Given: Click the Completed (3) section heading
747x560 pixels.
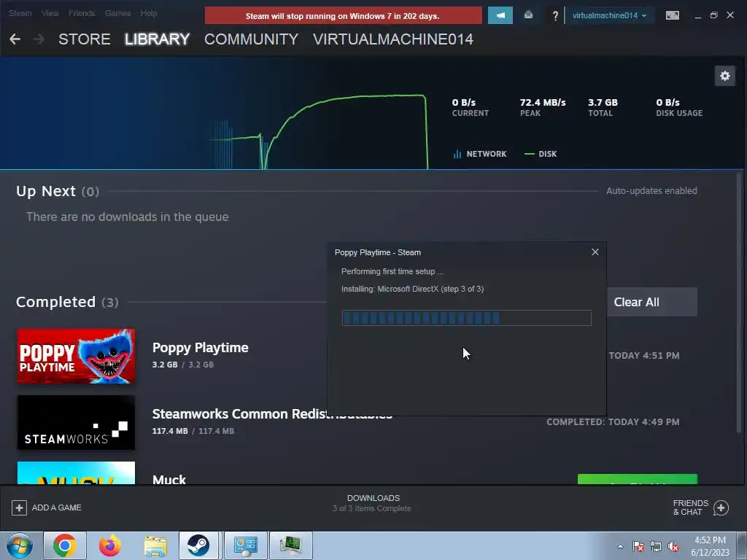Looking at the screenshot, I should coord(67,302).
